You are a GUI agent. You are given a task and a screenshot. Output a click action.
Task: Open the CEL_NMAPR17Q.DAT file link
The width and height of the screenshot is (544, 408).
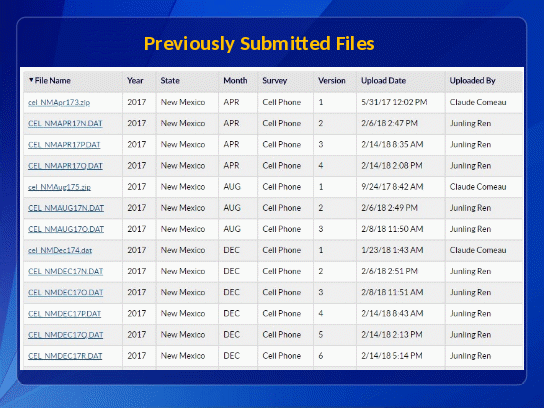pyautogui.click(x=65, y=166)
